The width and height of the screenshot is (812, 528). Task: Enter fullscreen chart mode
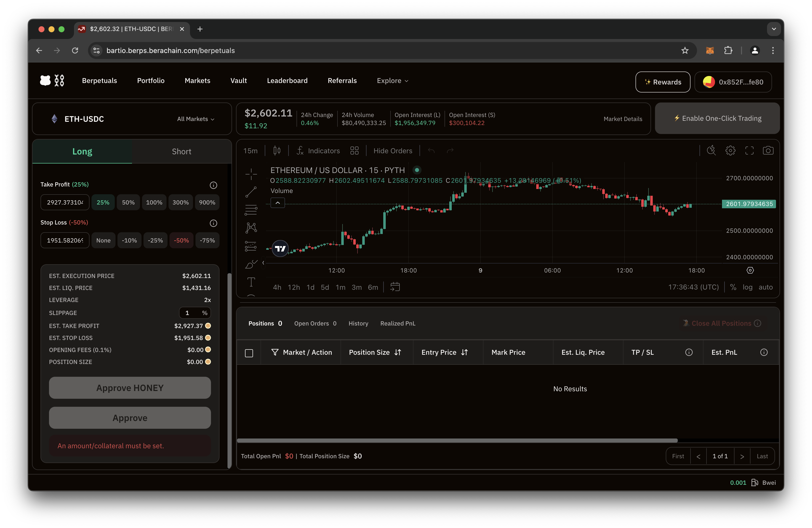coord(749,150)
